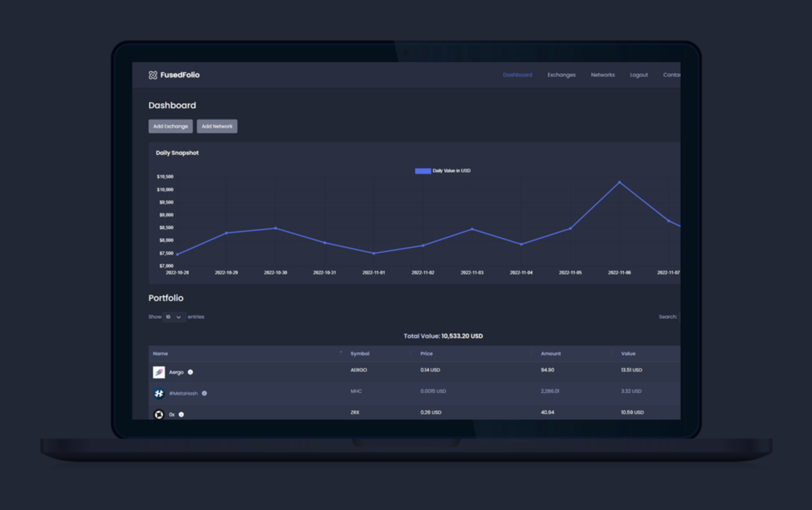
Task: Open info icon beside #MetaHash
Action: pos(204,393)
